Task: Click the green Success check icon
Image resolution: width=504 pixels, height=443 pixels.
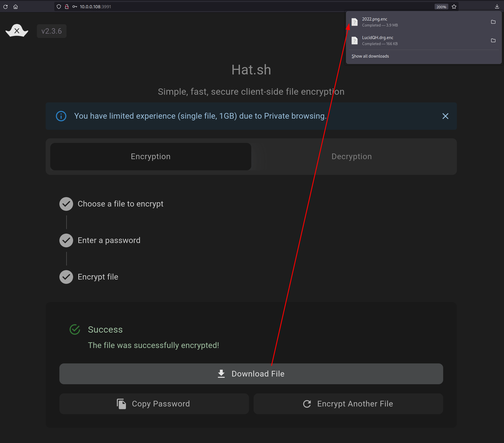Action: click(x=75, y=329)
